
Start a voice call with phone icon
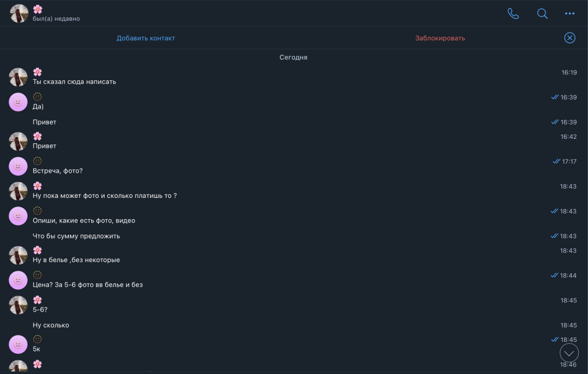click(513, 14)
